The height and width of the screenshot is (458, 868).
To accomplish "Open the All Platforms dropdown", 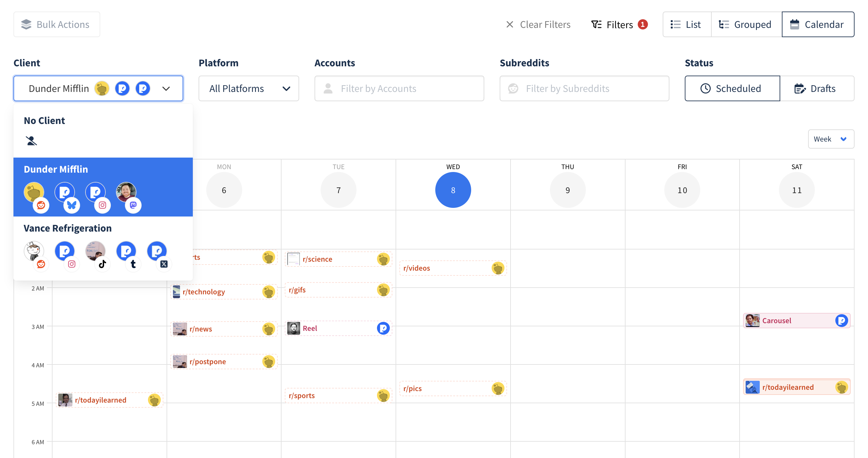I will coord(249,88).
